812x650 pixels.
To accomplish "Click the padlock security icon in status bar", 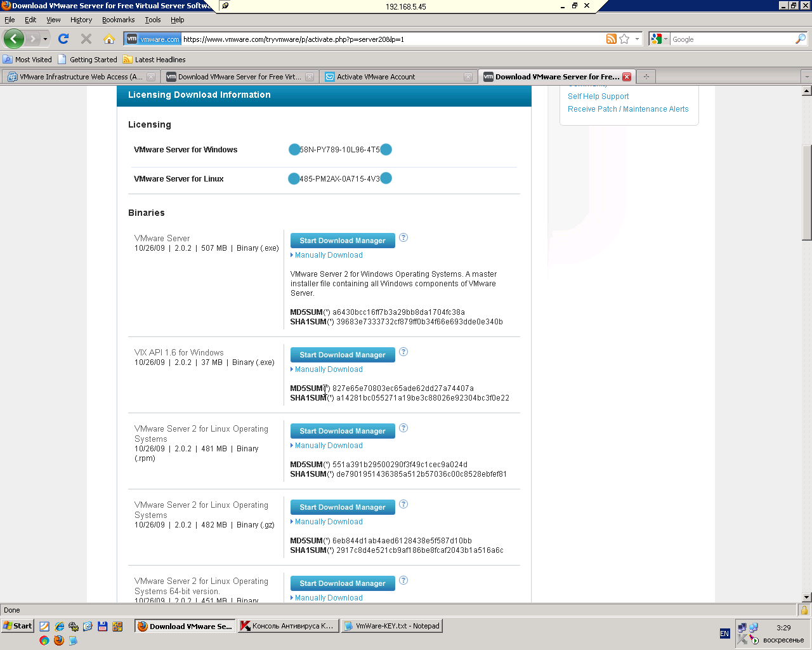I will 804,610.
